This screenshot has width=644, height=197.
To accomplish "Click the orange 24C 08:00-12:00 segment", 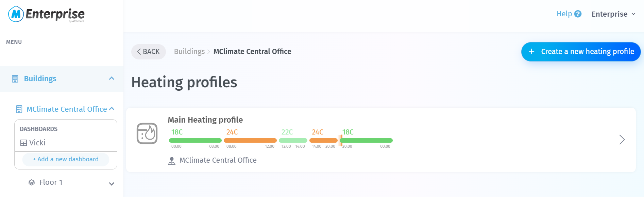I will (250, 140).
